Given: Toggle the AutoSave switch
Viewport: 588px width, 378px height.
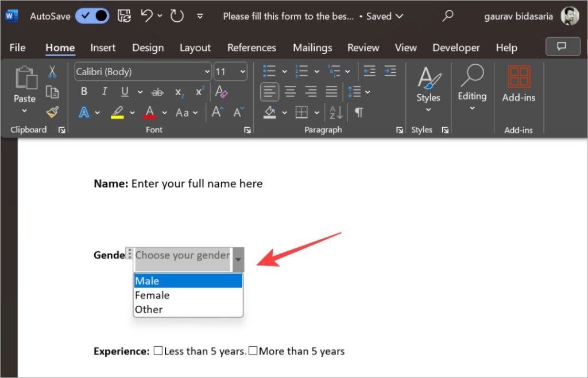Looking at the screenshot, I should [x=92, y=15].
